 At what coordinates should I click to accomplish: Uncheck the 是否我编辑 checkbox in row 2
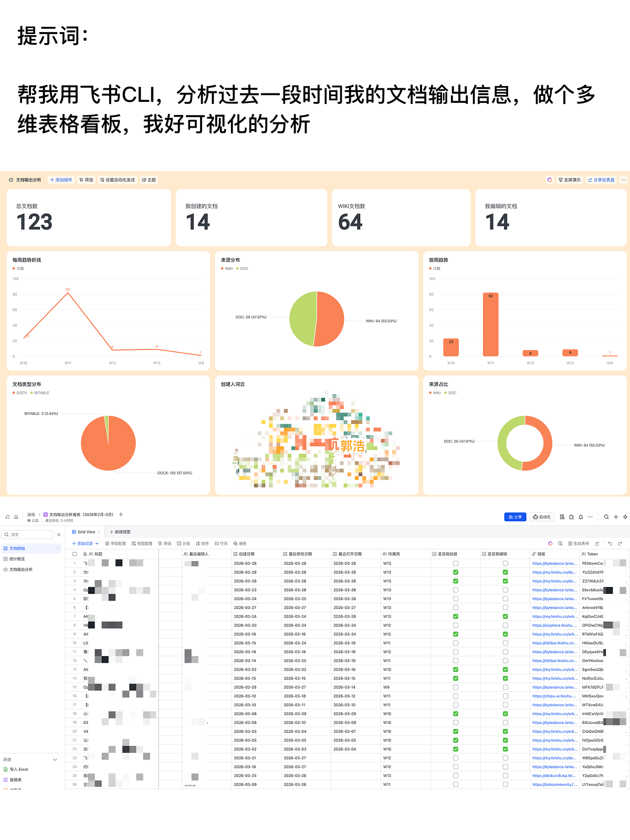[x=505, y=572]
